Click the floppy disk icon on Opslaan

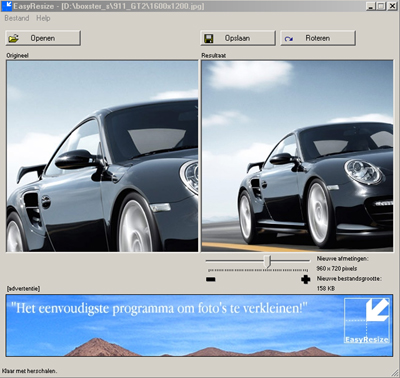(x=209, y=38)
